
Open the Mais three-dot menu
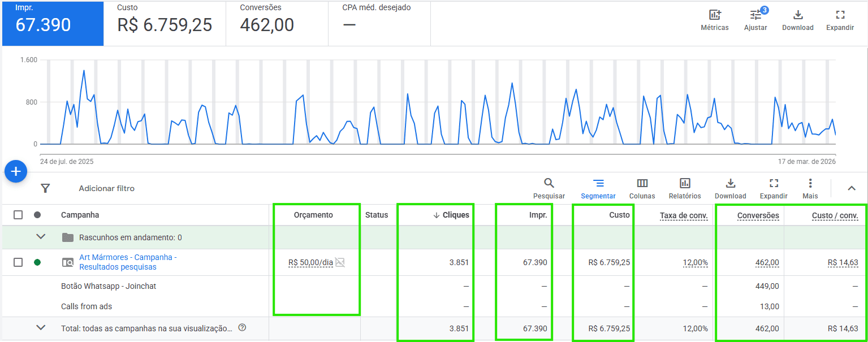click(810, 184)
